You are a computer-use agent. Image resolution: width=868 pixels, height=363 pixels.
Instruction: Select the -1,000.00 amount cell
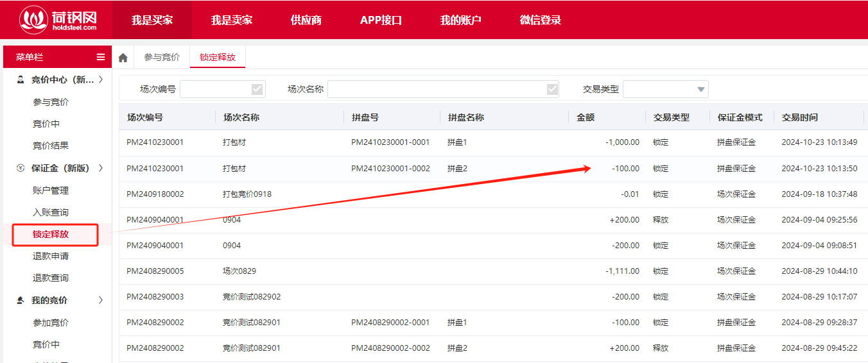[x=622, y=142]
